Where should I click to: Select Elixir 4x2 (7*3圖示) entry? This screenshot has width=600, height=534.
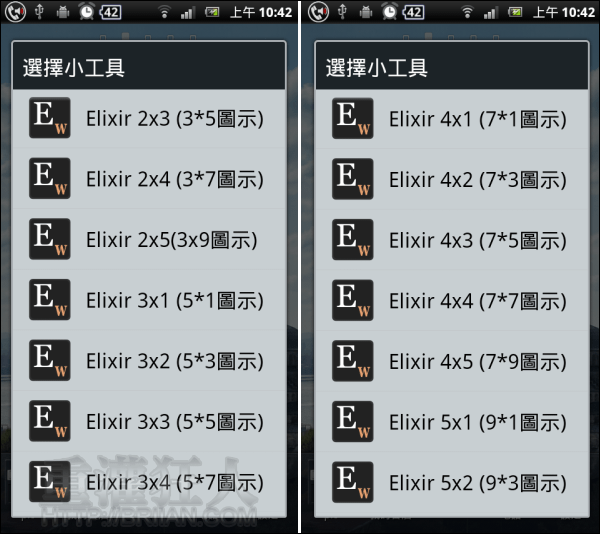[452, 179]
